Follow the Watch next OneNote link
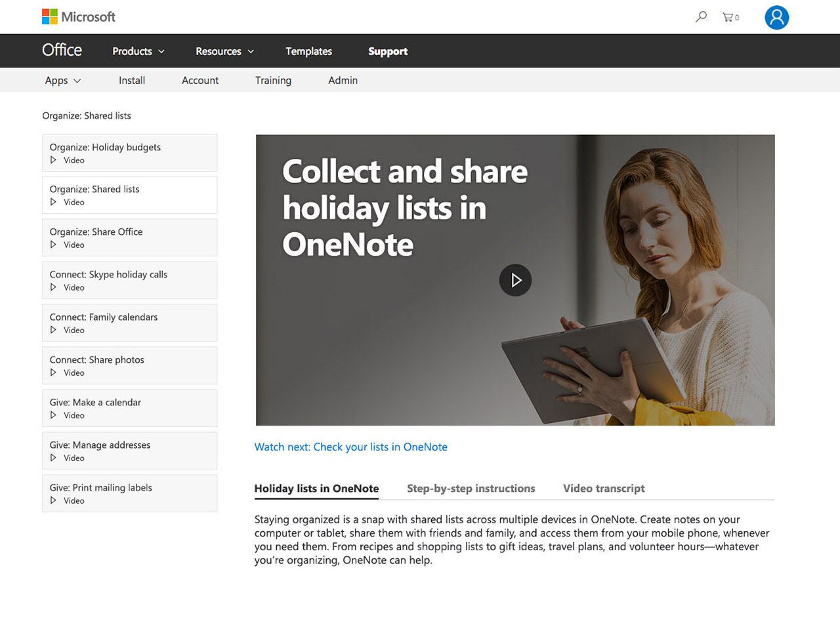840x623 pixels. coord(350,447)
